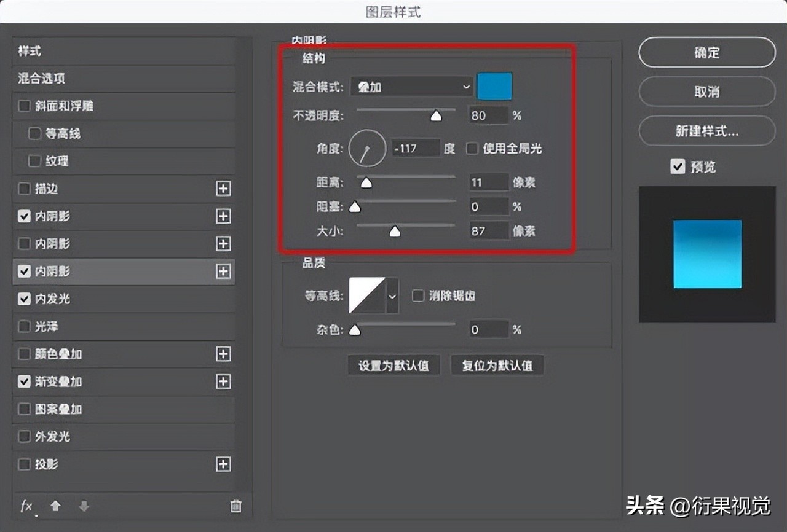The width and height of the screenshot is (787, 532).
Task: Click the trash icon at bottom right of list
Action: [235, 506]
